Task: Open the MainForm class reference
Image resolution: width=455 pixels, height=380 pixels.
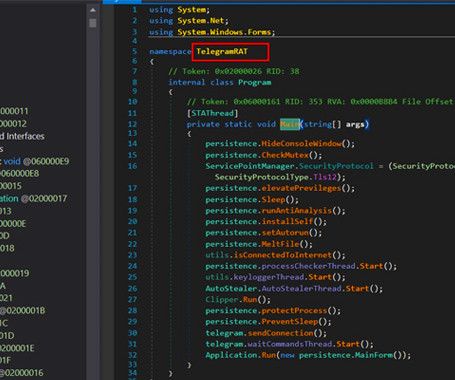Action: coord(373,355)
